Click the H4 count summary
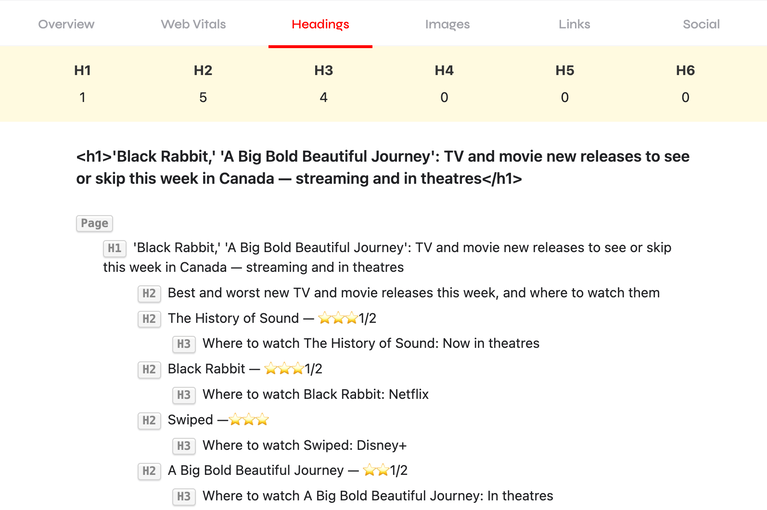 444,84
